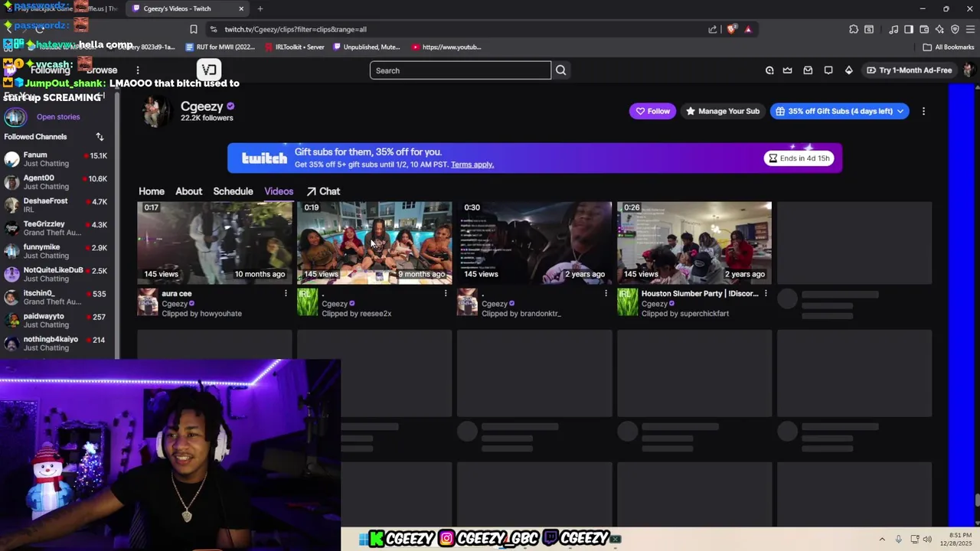The image size is (980, 551).
Task: Open the system tray mute microphone icon
Action: (898, 539)
